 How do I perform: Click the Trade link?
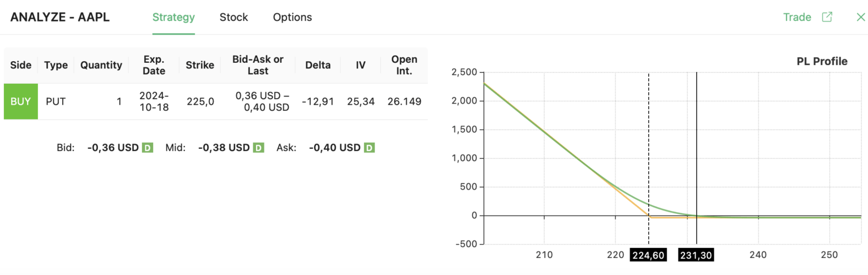click(797, 17)
